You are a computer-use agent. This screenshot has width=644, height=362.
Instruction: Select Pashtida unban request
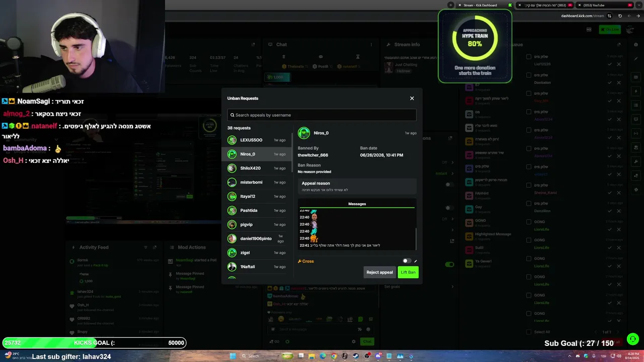[x=257, y=211]
